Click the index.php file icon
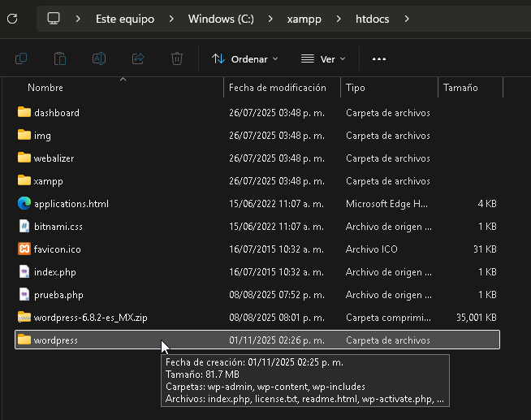Viewport: 531px width, 420px height. [x=24, y=271]
